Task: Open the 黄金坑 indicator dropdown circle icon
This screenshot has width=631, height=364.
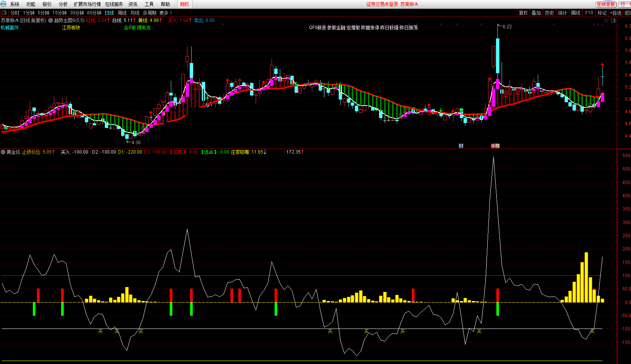Action: pos(3,152)
